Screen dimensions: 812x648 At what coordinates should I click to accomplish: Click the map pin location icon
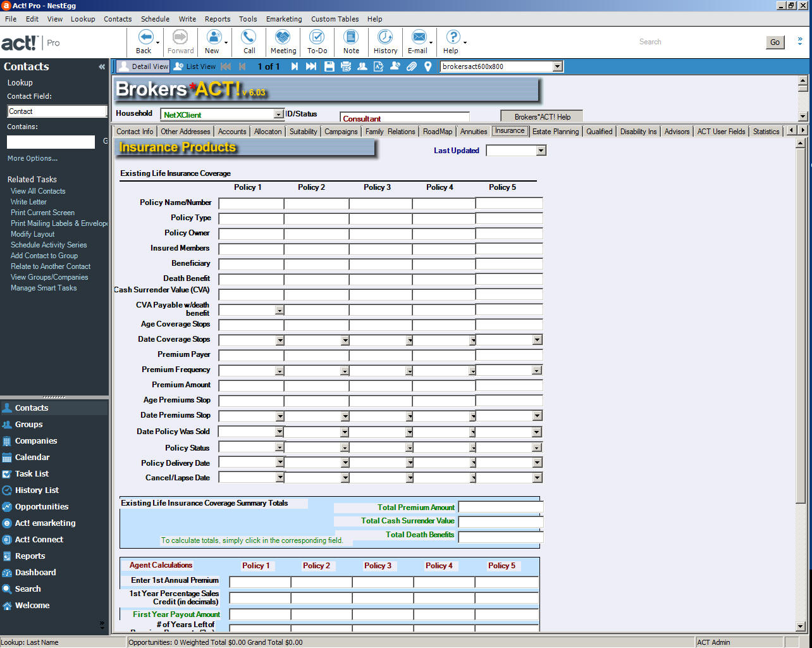pos(428,66)
